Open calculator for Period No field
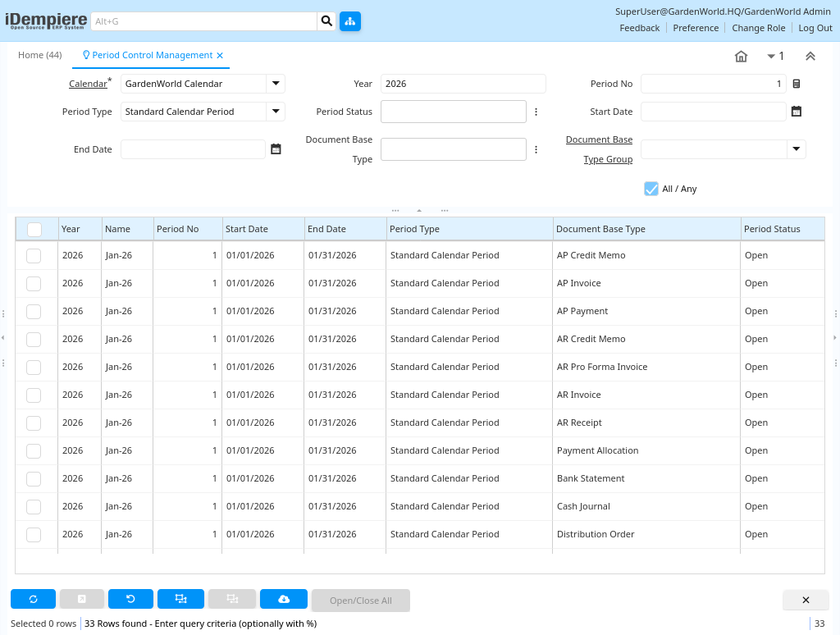Image resolution: width=840 pixels, height=635 pixels. [x=796, y=84]
